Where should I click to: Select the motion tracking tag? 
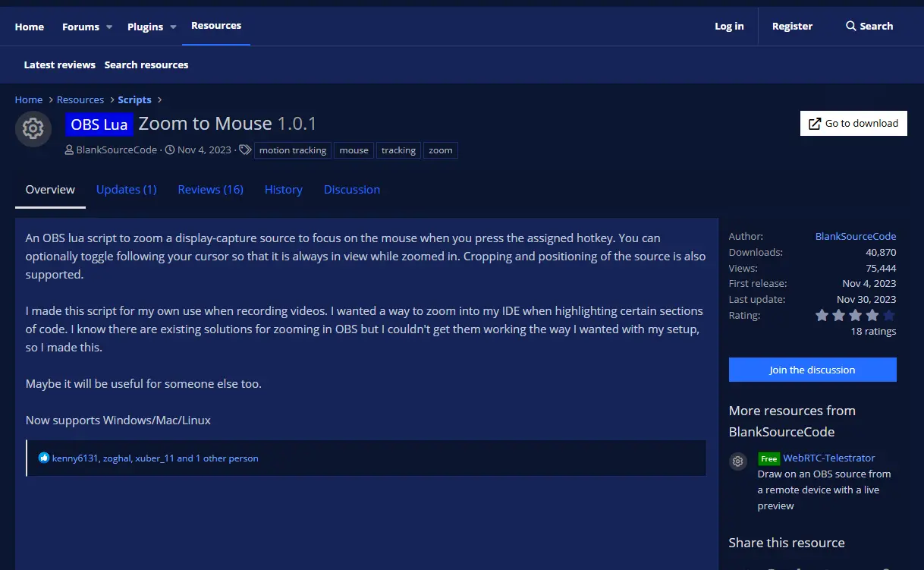(x=293, y=150)
